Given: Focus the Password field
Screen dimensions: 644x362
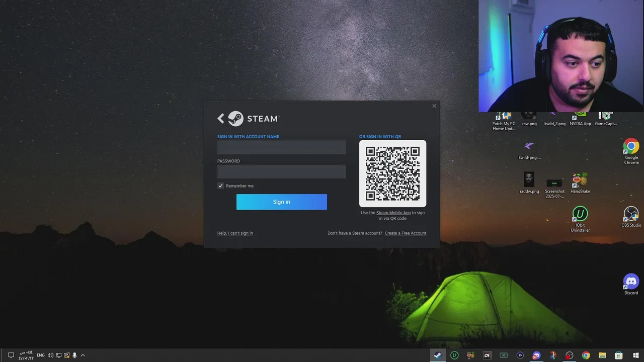Looking at the screenshot, I should point(281,171).
